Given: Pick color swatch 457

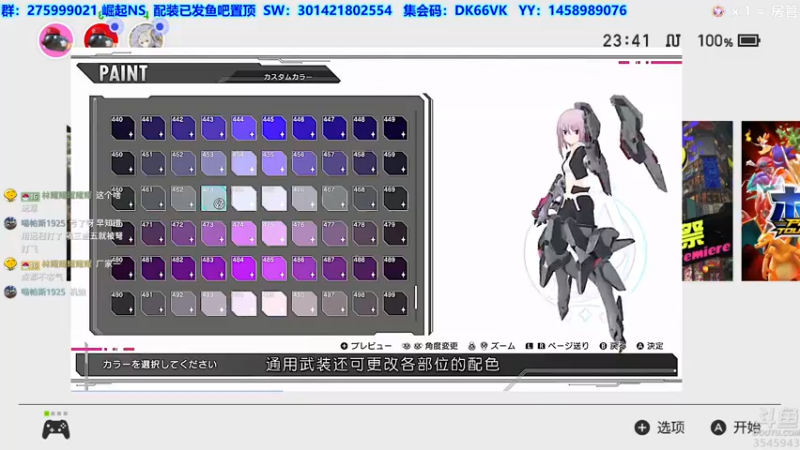Looking at the screenshot, I should (x=334, y=163).
